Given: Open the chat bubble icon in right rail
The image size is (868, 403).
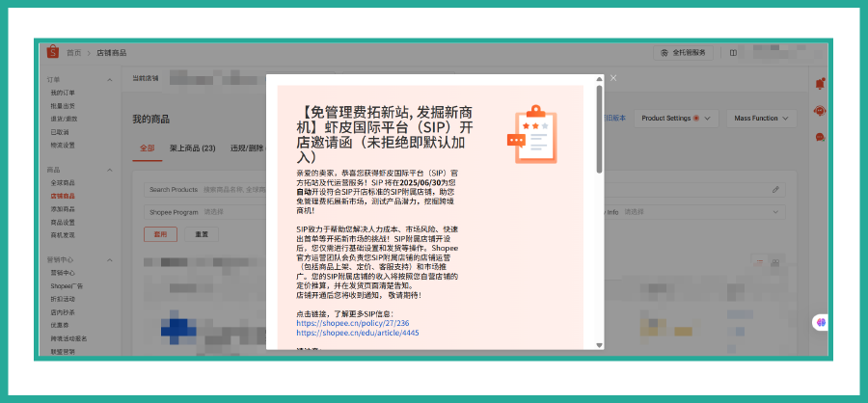Looking at the screenshot, I should tap(820, 137).
